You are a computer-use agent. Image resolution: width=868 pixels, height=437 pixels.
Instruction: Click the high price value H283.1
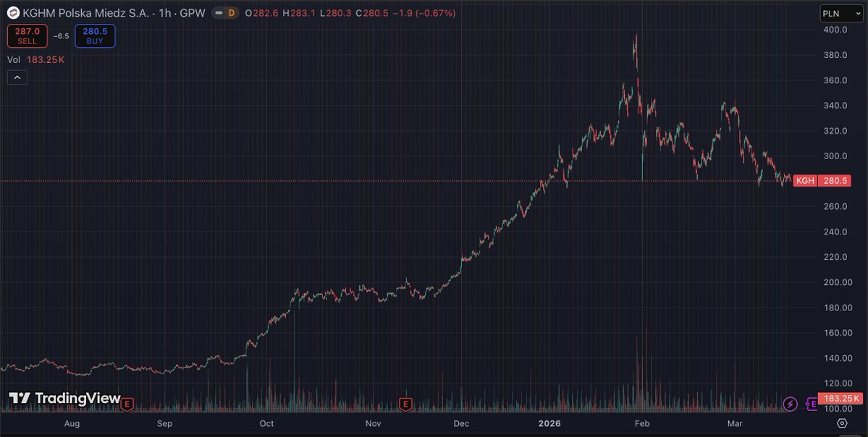click(299, 13)
